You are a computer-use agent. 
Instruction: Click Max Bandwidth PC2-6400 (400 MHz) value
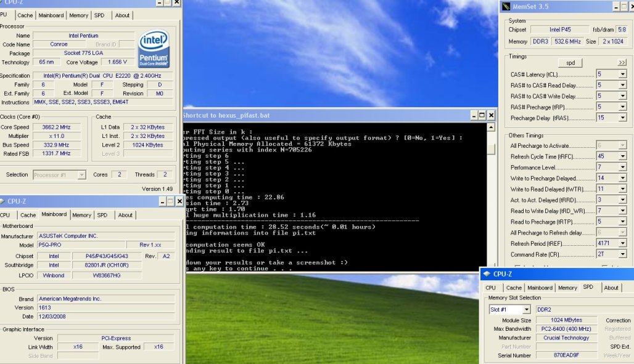566,330
